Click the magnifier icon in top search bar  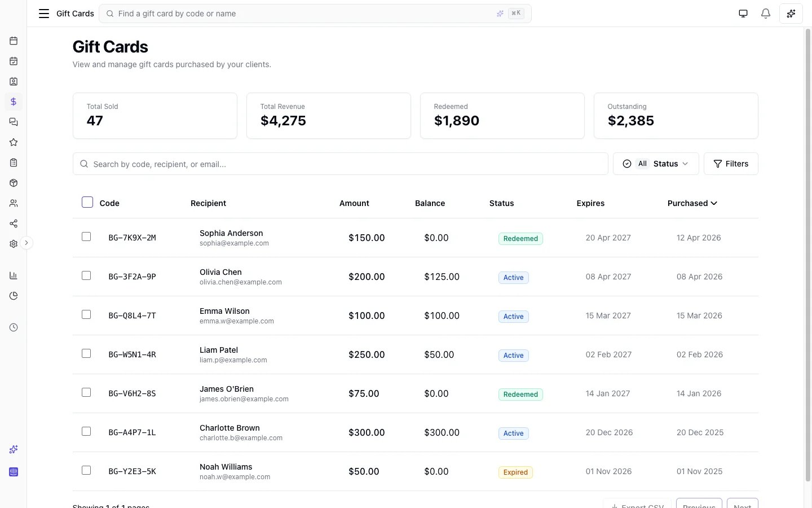coord(109,14)
